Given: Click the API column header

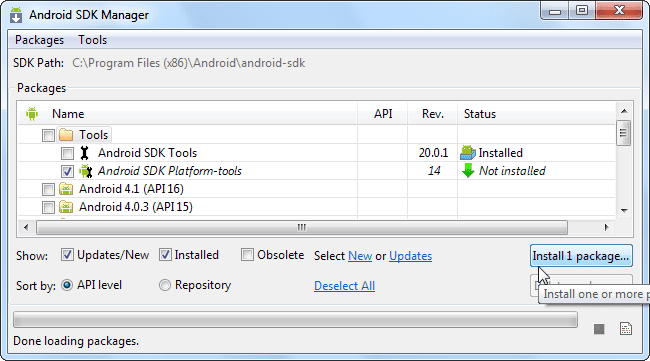Looking at the screenshot, I should (x=383, y=114).
